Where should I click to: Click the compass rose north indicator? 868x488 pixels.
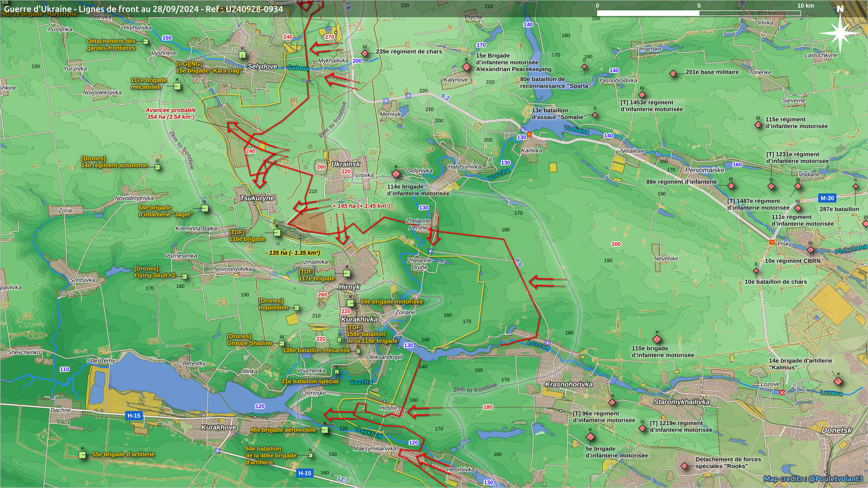point(840,33)
